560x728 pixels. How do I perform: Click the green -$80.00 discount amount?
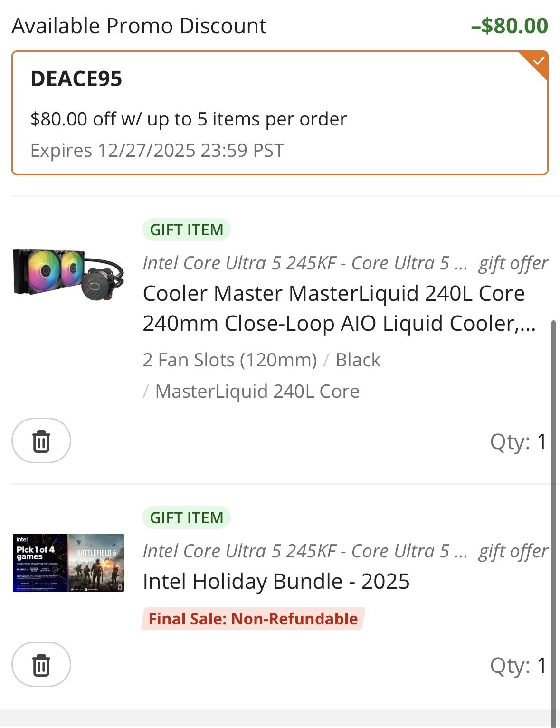point(509,26)
